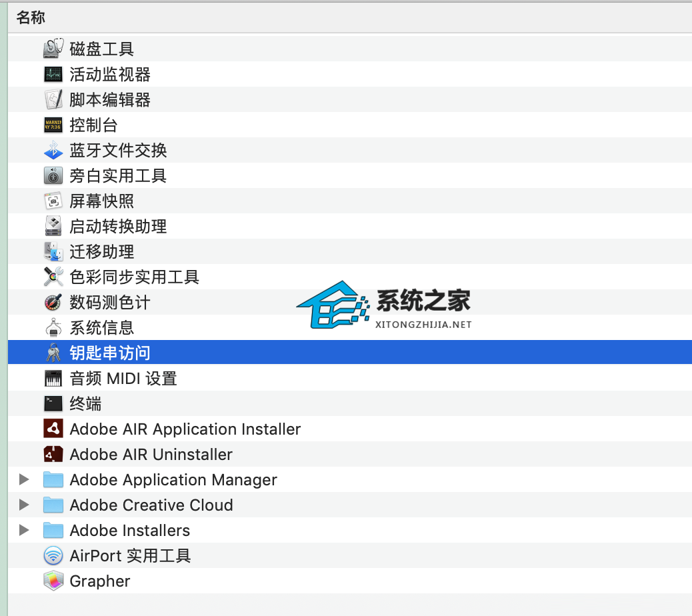692x616 pixels.
Task: Select the 启动转换助理 entry
Action: 118,227
